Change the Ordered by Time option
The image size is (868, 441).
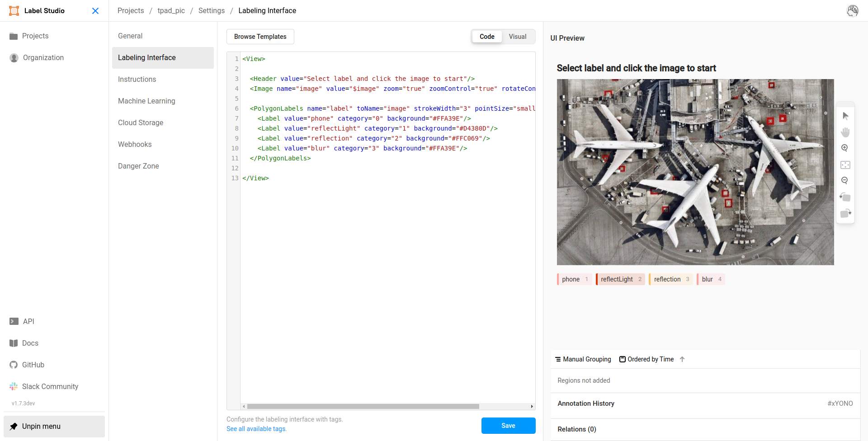(x=646, y=359)
